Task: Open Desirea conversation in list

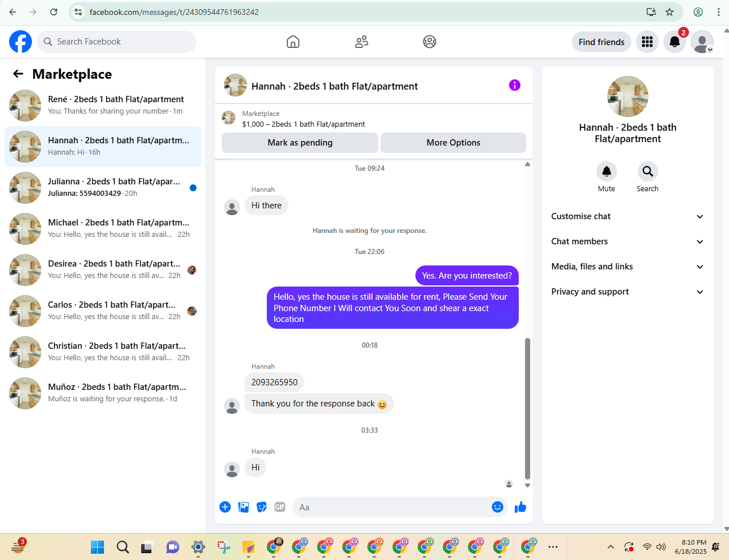Action: [x=103, y=270]
